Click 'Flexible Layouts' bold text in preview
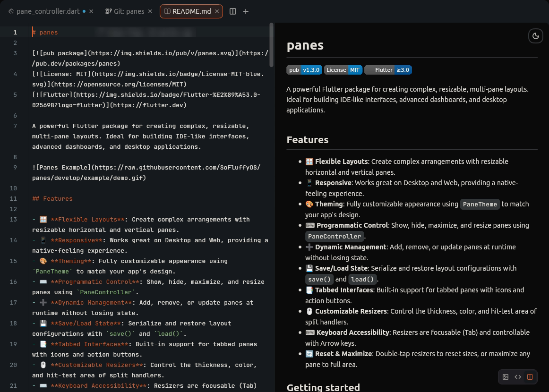 coord(342,162)
